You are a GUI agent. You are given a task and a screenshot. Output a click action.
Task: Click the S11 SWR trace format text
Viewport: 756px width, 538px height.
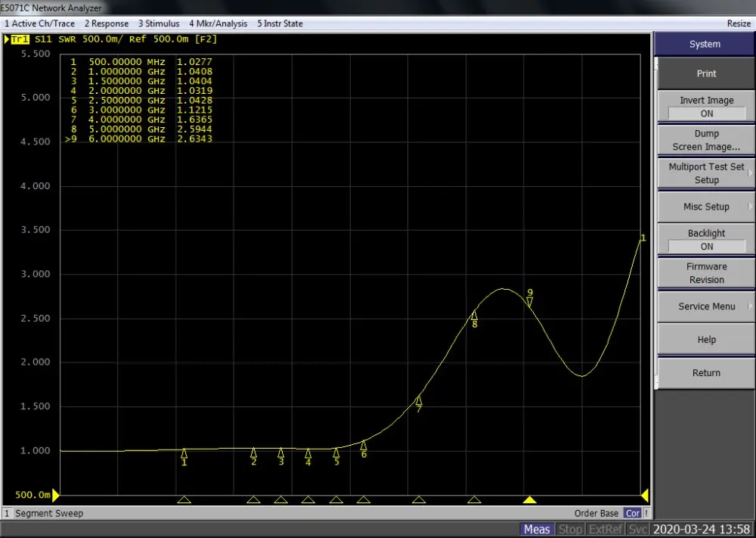point(55,39)
